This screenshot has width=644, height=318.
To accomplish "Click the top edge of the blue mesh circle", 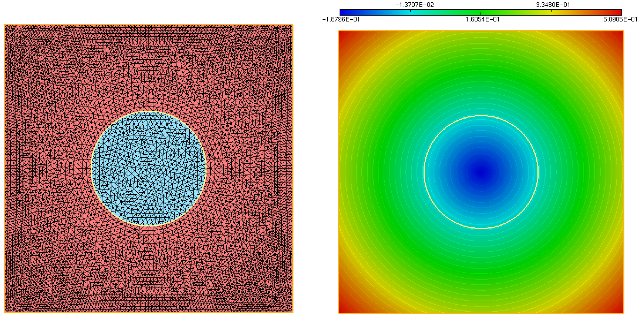I will [149, 112].
